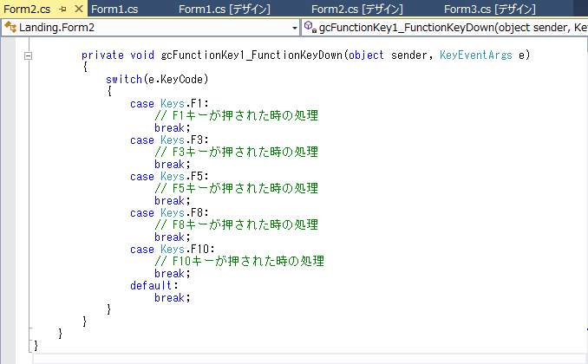Click the private keyword

coord(102,55)
